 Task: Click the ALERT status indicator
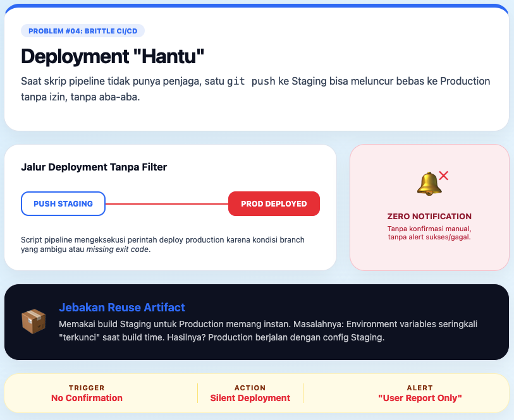click(420, 388)
